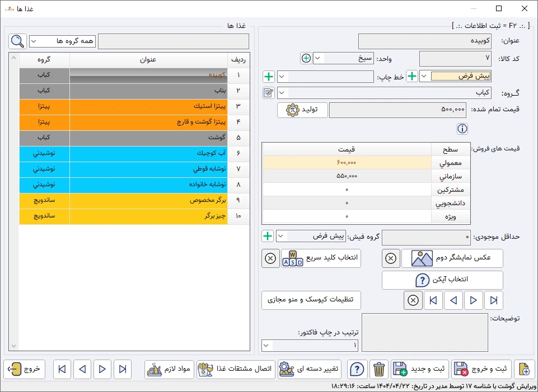Viewport: 538px width, 392px height.
Task: Click the قیمت تمام شده price field
Action: pos(397,110)
